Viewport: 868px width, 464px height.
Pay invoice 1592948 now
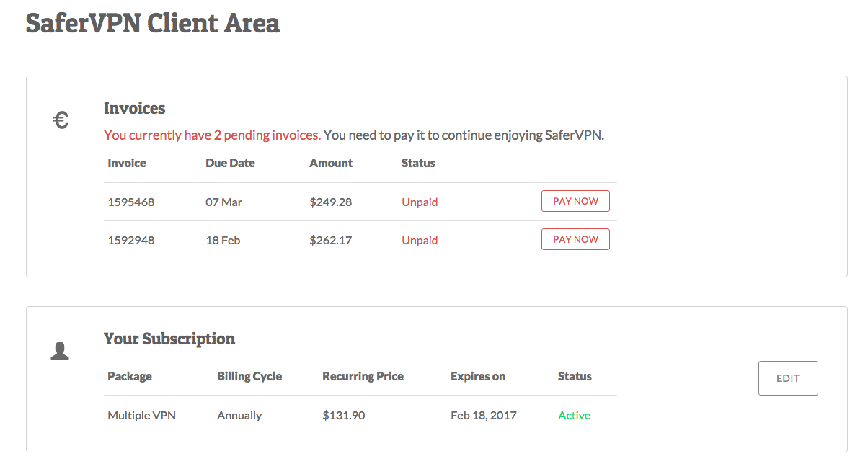(x=575, y=239)
